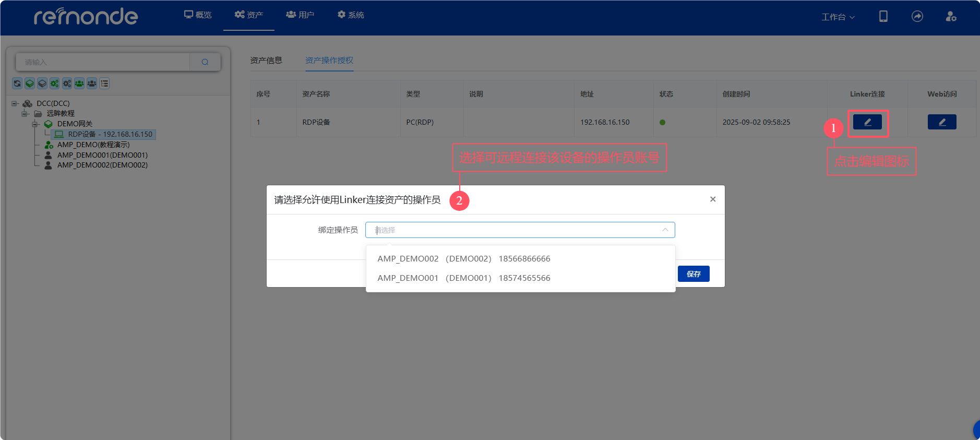Open the 工作台 dropdown menu
This screenshot has height=440, width=980.
[838, 17]
